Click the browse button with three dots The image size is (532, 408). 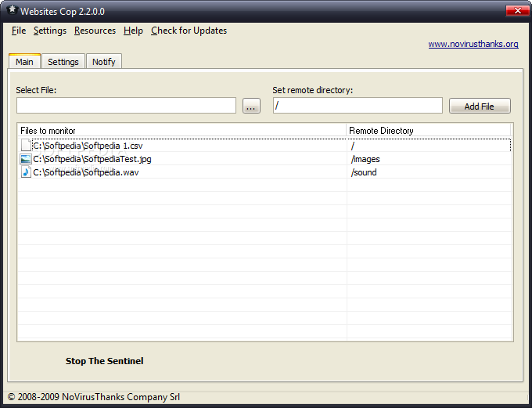tap(251, 106)
